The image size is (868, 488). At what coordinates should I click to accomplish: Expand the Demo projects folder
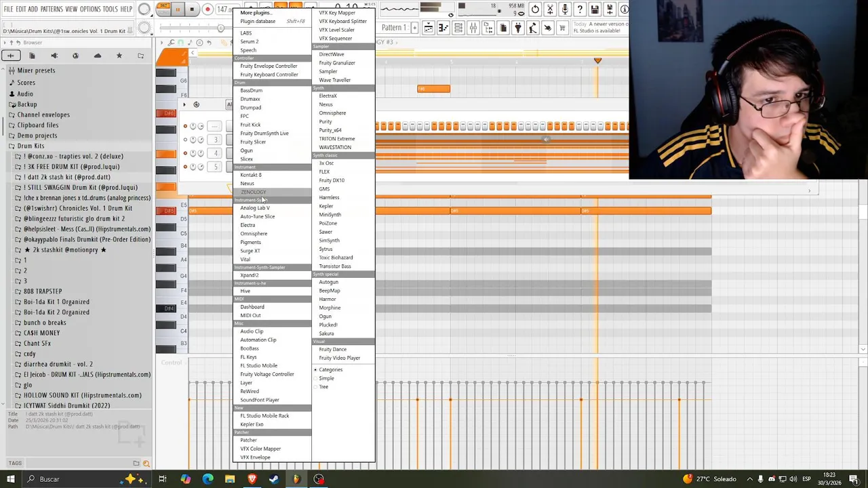[x=37, y=136]
